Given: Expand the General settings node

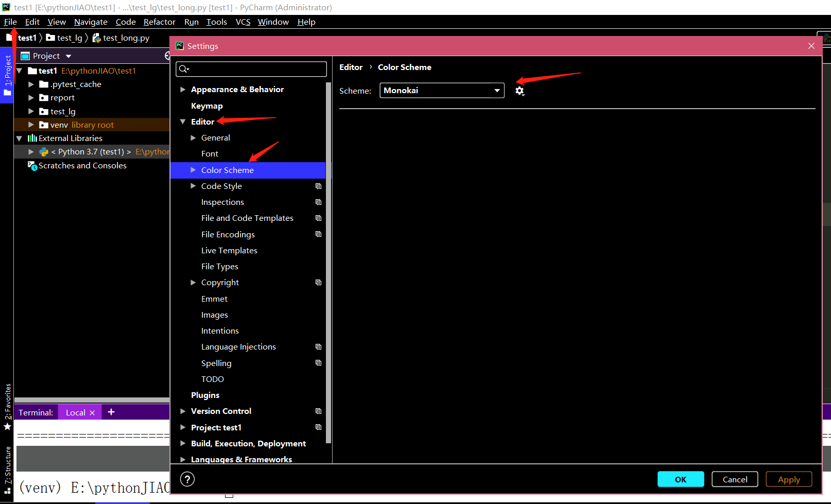Looking at the screenshot, I should (193, 138).
